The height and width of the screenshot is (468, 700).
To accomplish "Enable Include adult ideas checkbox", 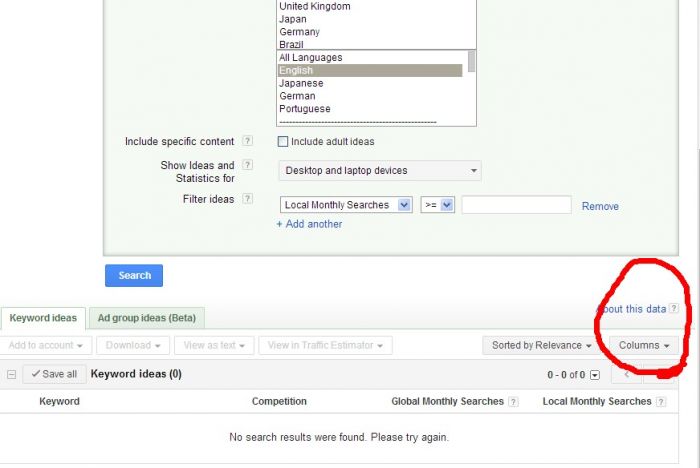I will pos(283,142).
